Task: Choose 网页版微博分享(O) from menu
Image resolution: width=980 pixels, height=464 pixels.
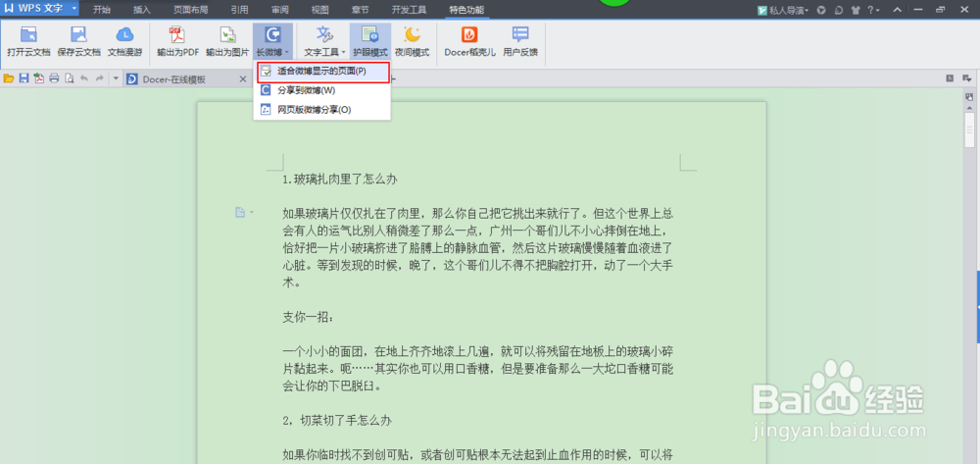Action: click(322, 110)
